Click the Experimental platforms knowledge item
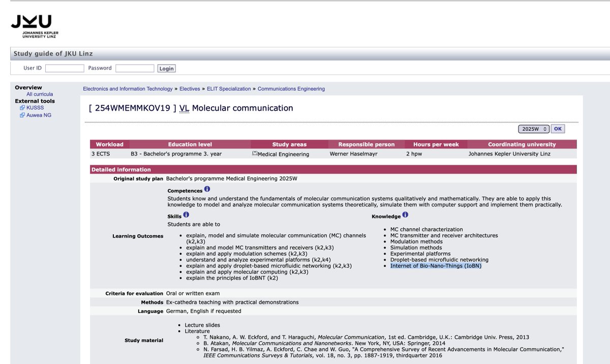This screenshot has width=610, height=364. click(420, 254)
